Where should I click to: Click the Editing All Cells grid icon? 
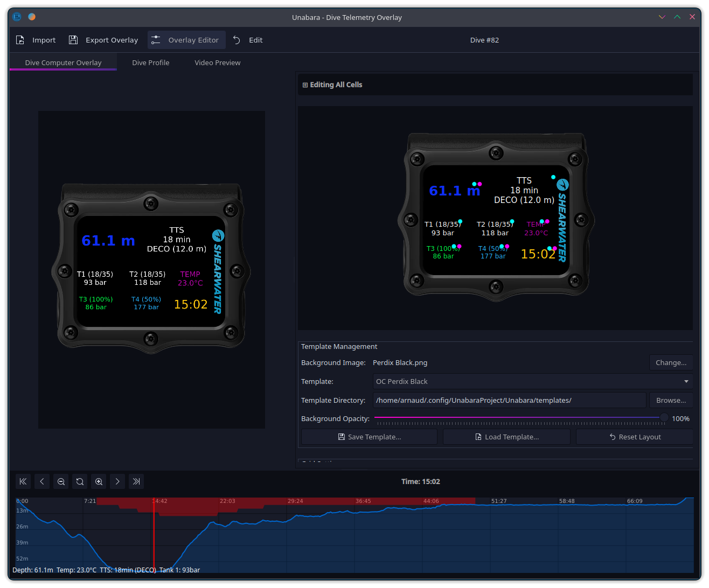click(x=305, y=85)
